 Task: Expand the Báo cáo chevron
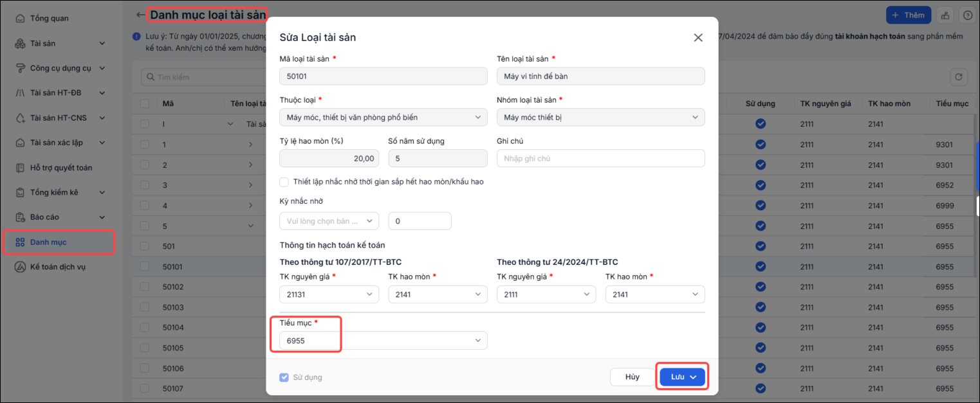102,217
